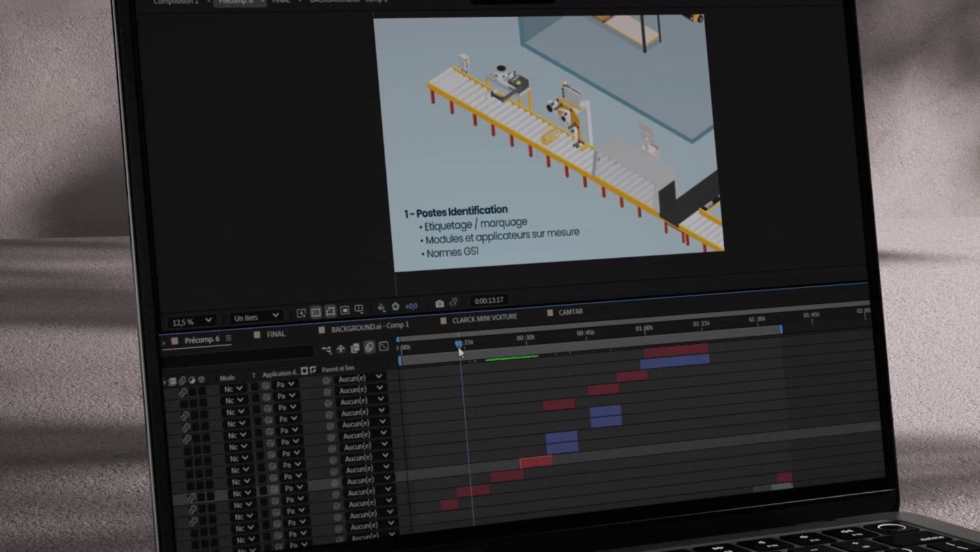Take a snapshot with the camera icon

click(439, 303)
